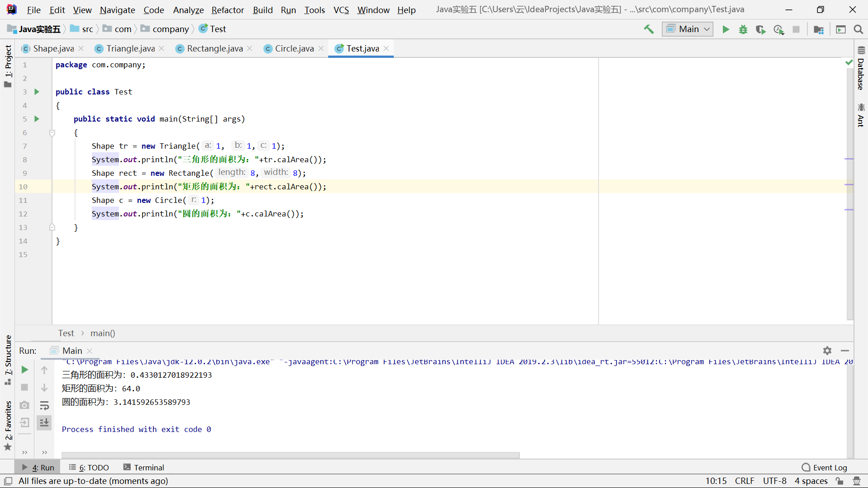Click the src breadcrumb folder
Viewport: 868px width, 488px height.
pos(82,29)
